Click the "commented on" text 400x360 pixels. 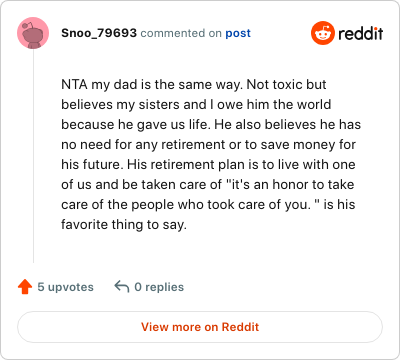(x=181, y=33)
